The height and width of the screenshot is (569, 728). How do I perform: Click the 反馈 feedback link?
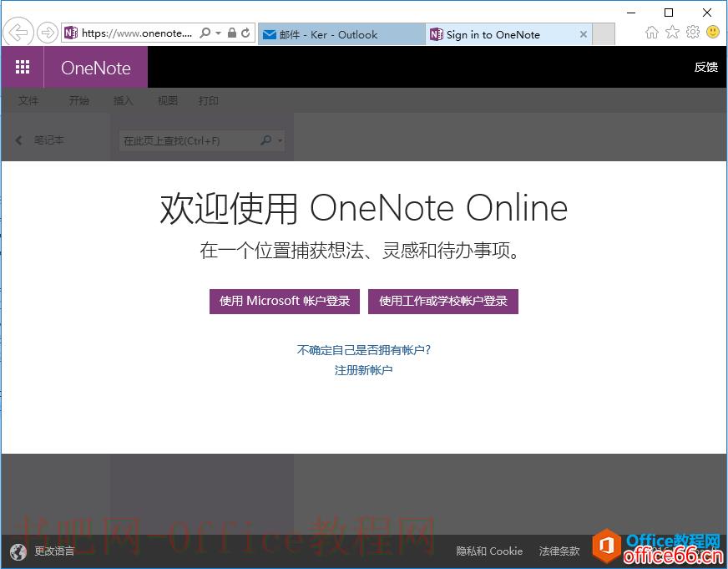[706, 67]
